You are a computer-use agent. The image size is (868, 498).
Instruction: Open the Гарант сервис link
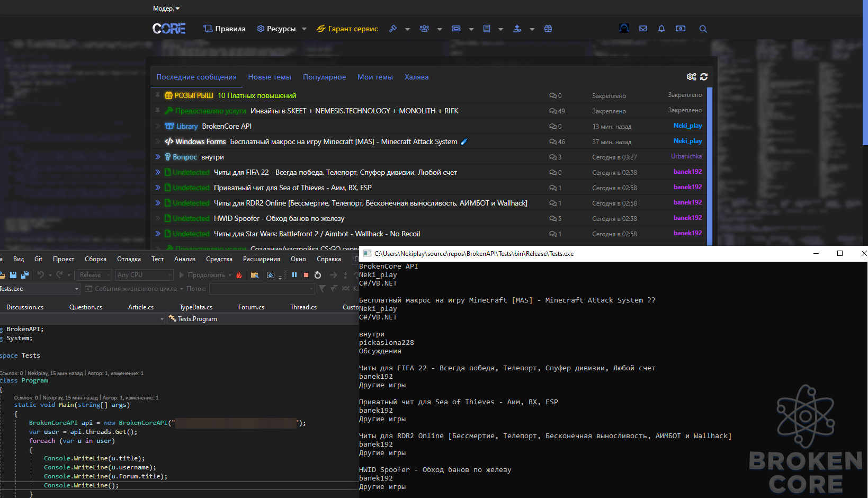click(x=347, y=29)
